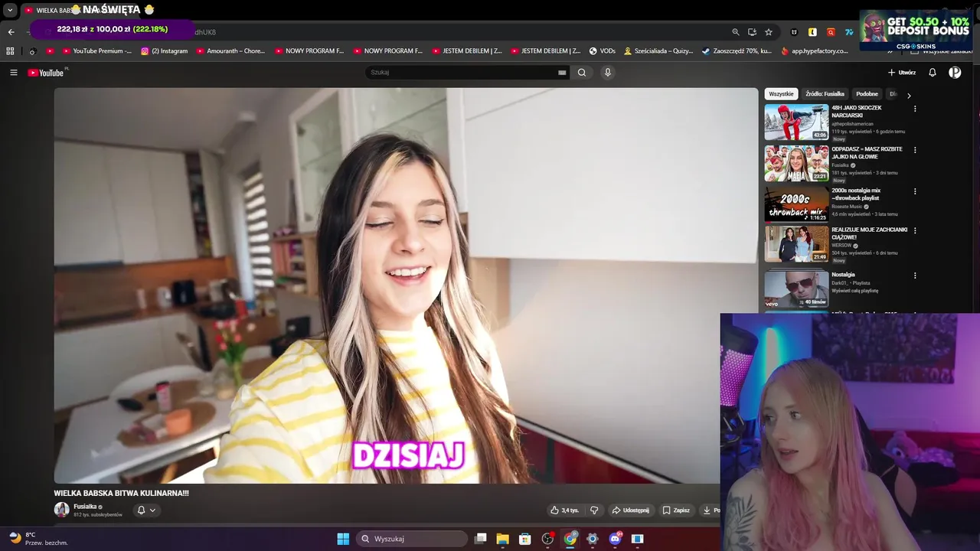Open the app.hypefactory.co bookmark
Screen dimensions: 980x551
(x=815, y=51)
